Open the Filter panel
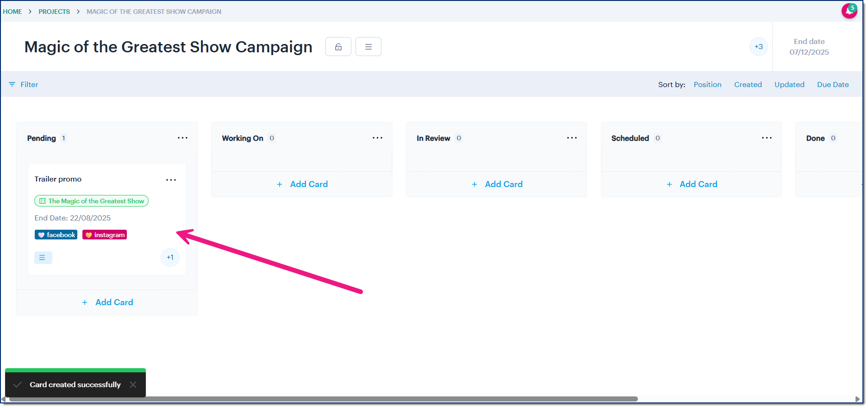Image resolution: width=868 pixels, height=408 pixels. (24, 85)
